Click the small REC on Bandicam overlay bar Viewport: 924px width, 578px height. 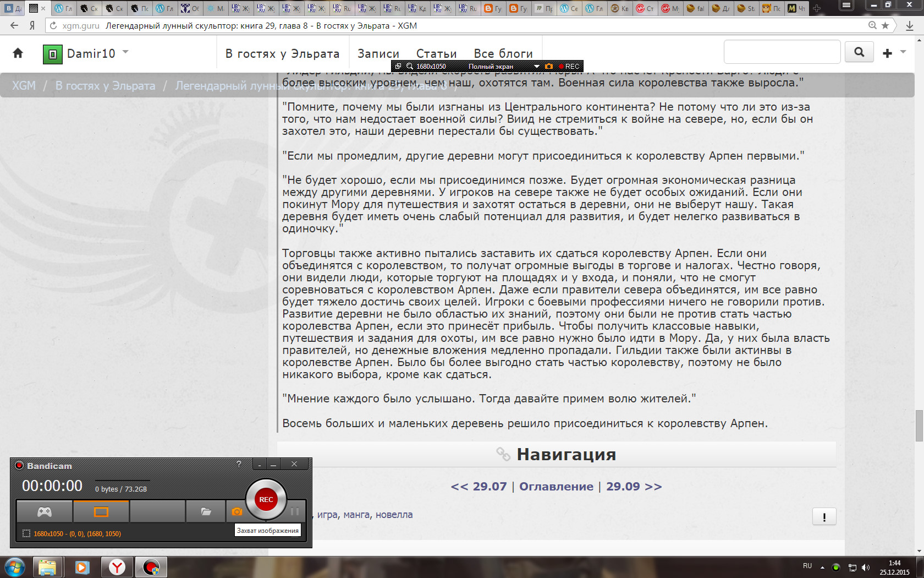pos(570,66)
